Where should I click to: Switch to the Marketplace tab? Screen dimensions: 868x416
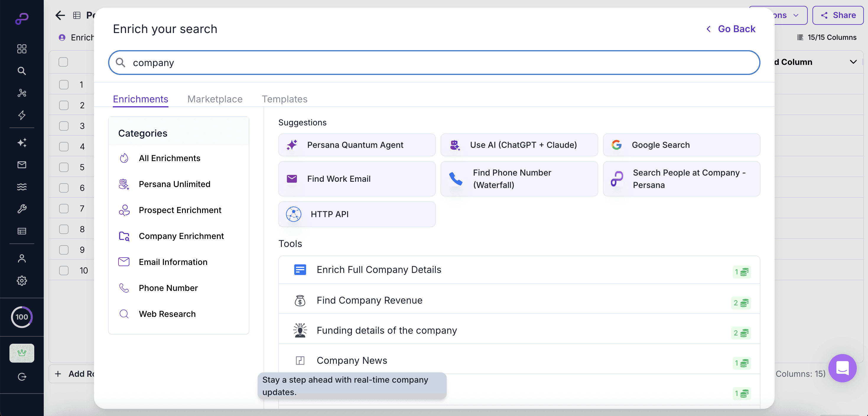click(x=215, y=99)
